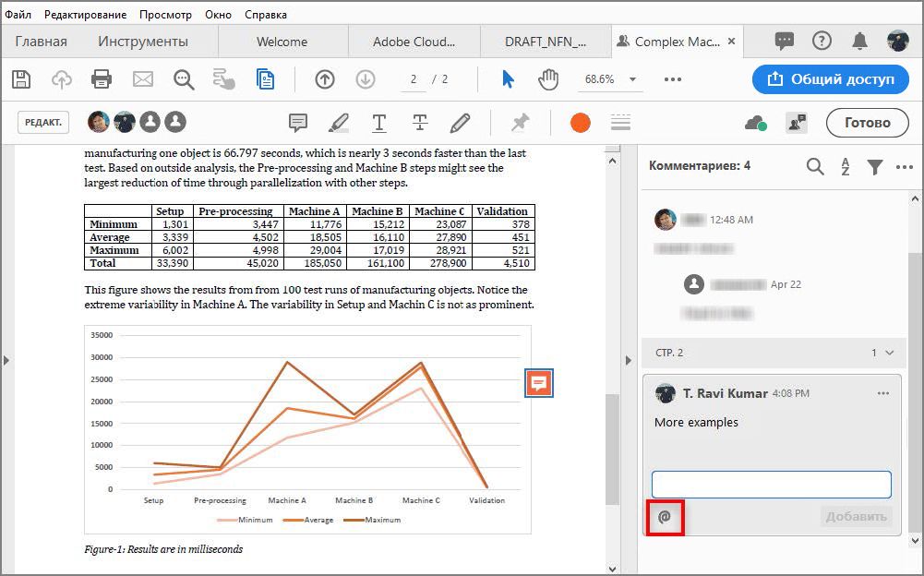
Task: Open the orange color picker
Action: pos(581,123)
